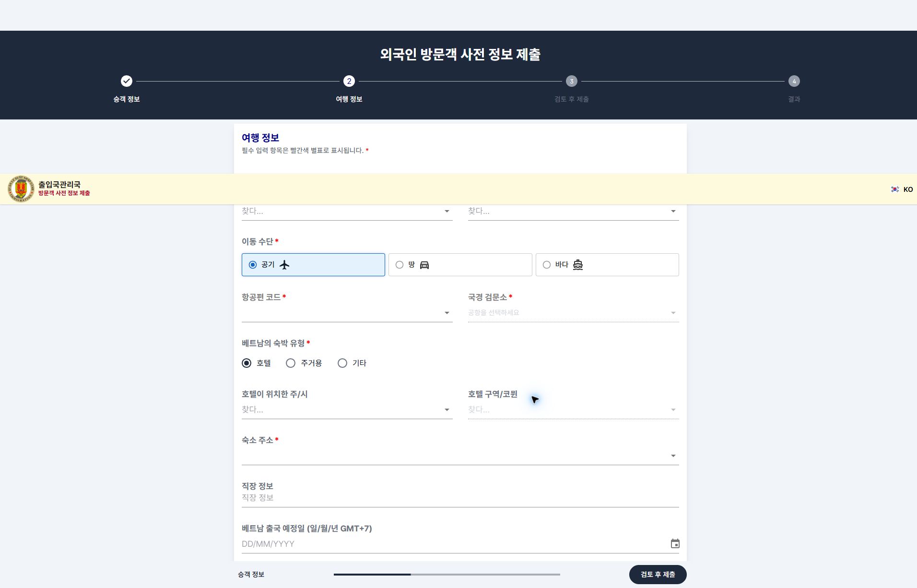917x588 pixels.
Task: Click the 여행 정보 section heading
Action: coord(260,138)
